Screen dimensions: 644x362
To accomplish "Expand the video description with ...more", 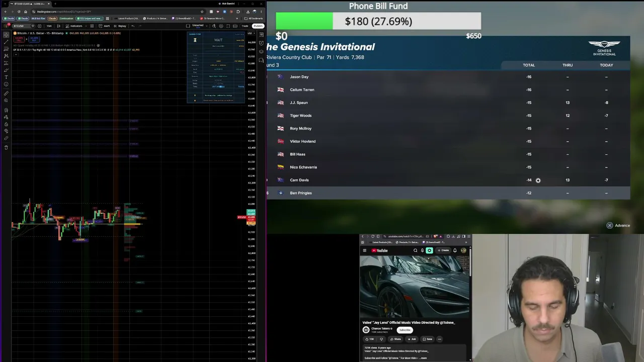I will click(x=423, y=358).
